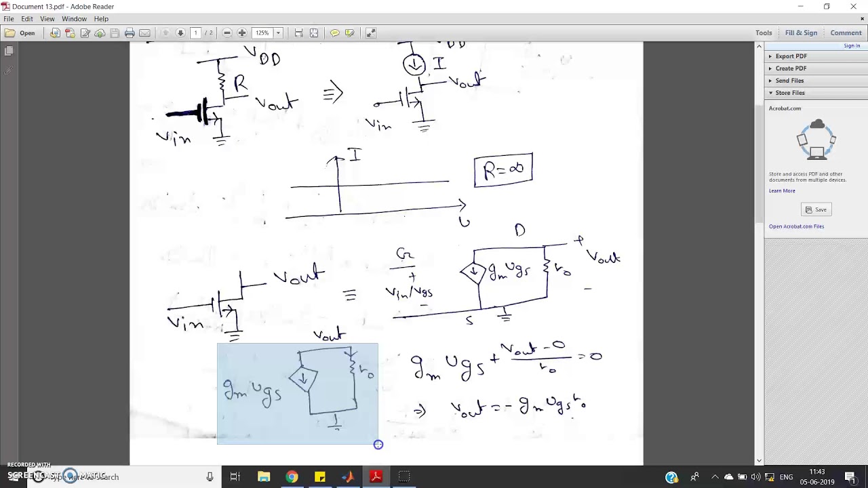Expand the Send Files section
Image resolution: width=868 pixels, height=488 pixels.
click(816, 81)
